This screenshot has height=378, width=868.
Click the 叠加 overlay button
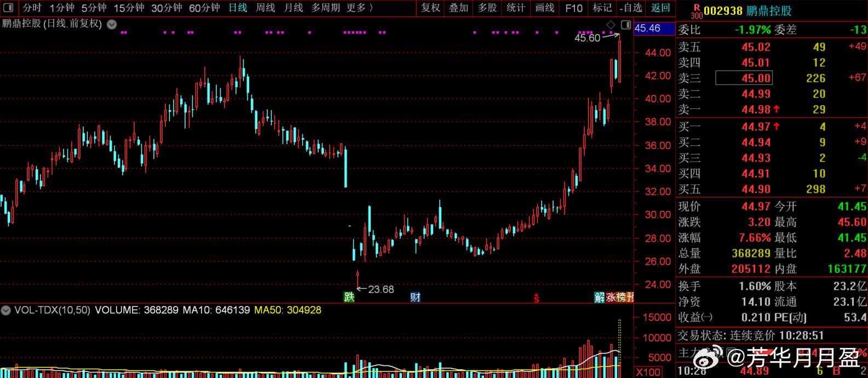point(458,8)
